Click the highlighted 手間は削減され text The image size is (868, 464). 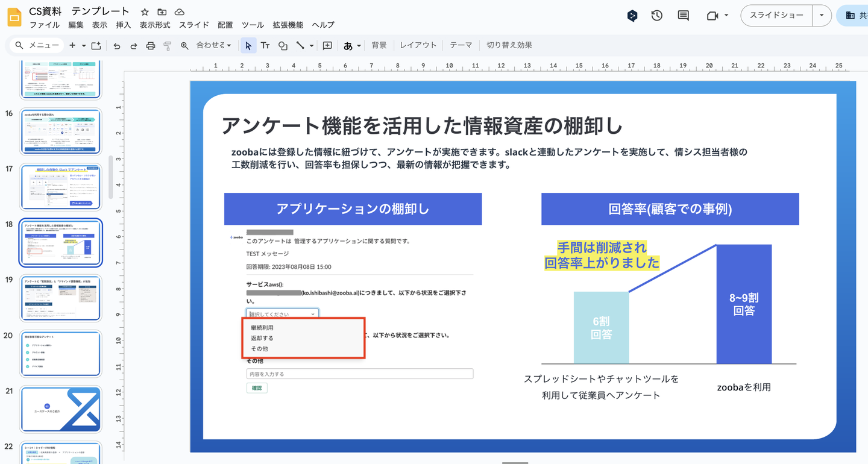[602, 248]
